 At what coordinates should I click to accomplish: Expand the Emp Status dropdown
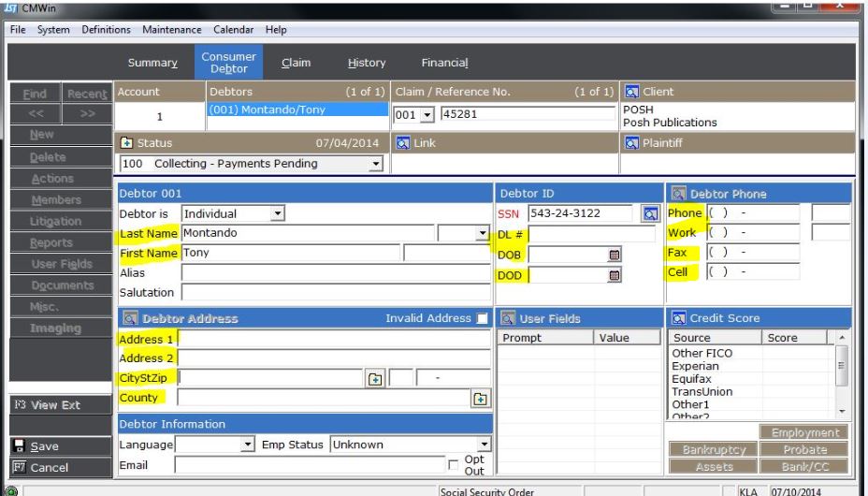click(x=484, y=445)
